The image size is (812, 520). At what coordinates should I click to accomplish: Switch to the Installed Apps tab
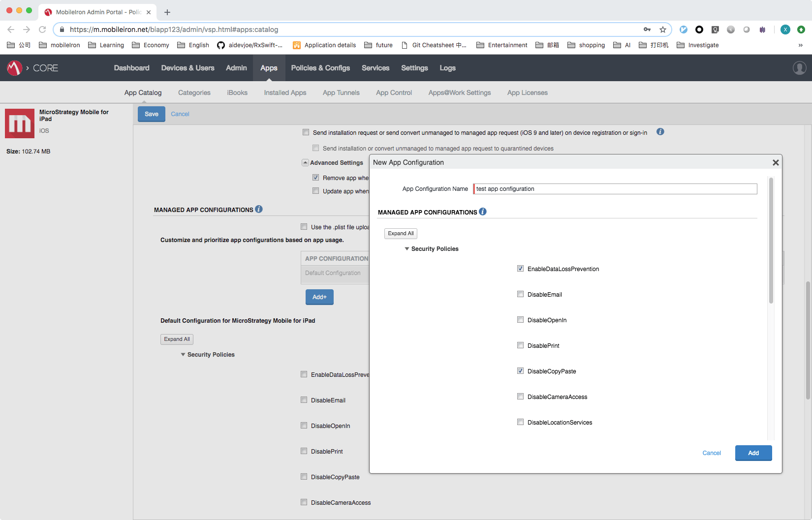tap(285, 92)
